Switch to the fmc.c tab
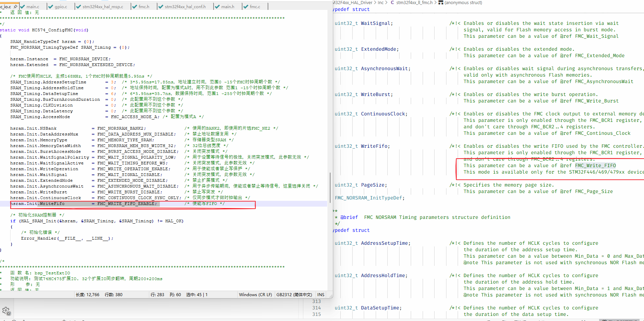 (255, 6)
